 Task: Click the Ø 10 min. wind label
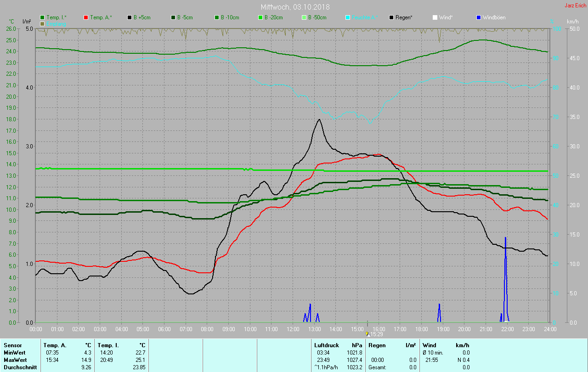coord(434,353)
